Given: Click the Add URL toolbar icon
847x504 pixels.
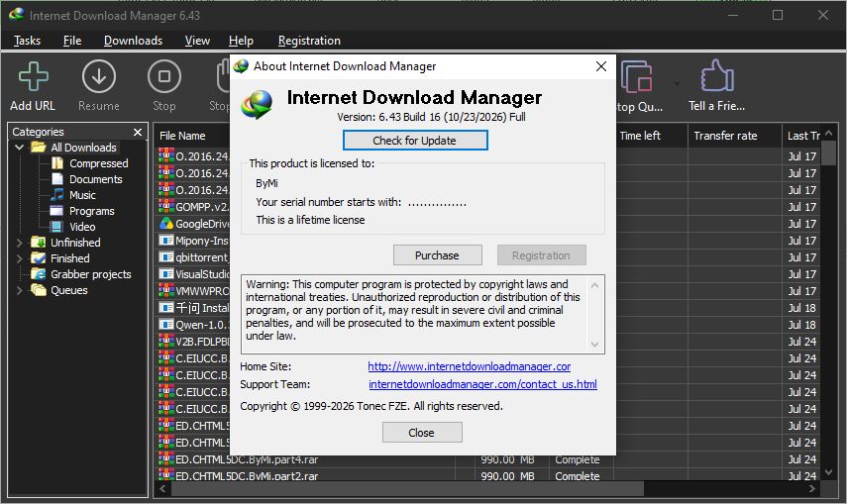Looking at the screenshot, I should (33, 76).
